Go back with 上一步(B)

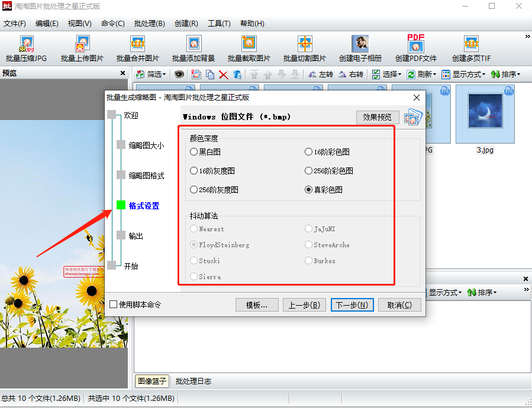click(x=304, y=305)
